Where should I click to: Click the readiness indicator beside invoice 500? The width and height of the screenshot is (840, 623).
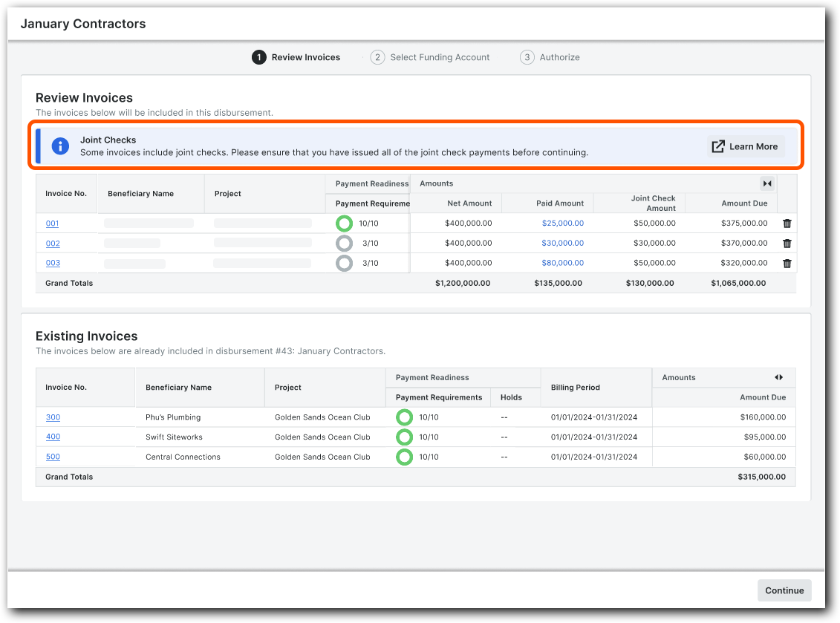pyautogui.click(x=404, y=457)
